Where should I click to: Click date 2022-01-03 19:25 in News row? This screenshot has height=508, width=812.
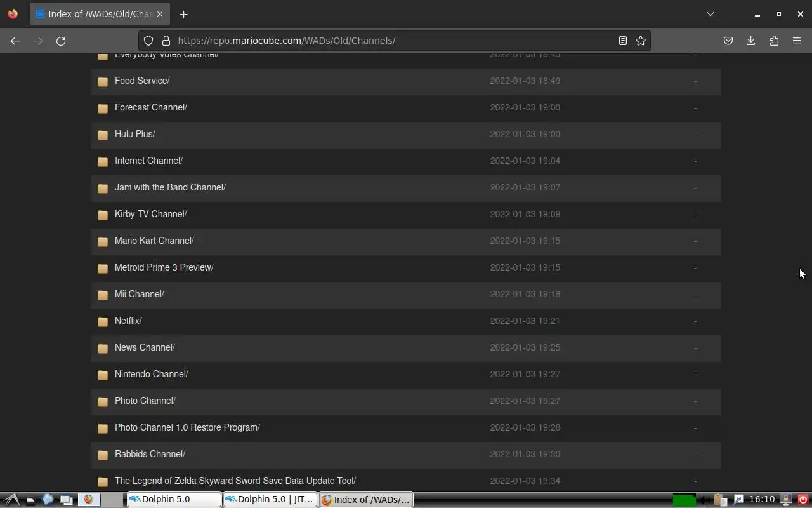(x=525, y=347)
